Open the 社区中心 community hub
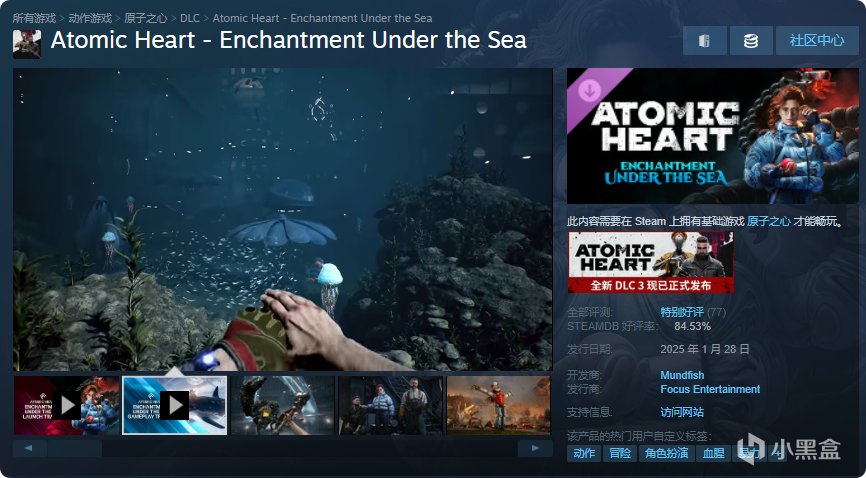This screenshot has height=478, width=866. (817, 41)
